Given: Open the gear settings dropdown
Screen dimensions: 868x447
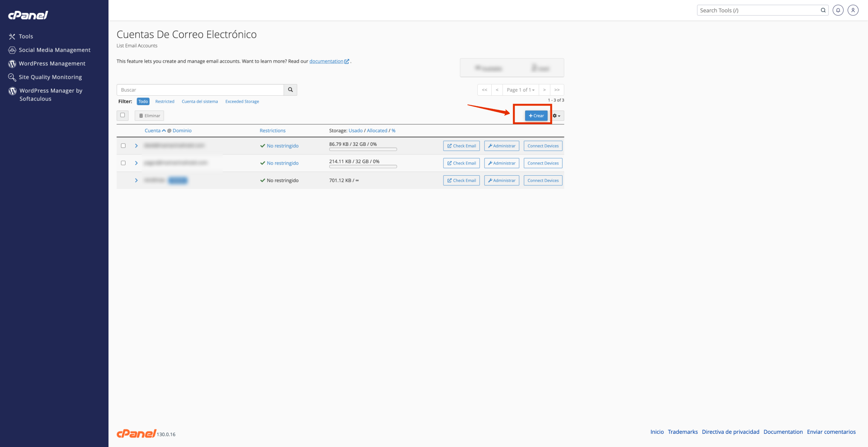Looking at the screenshot, I should point(556,116).
